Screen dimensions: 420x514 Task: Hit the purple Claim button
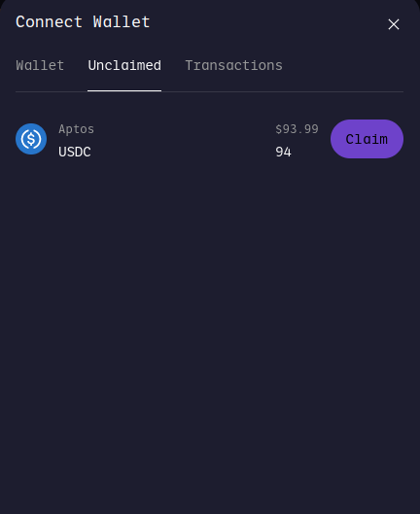(x=367, y=139)
